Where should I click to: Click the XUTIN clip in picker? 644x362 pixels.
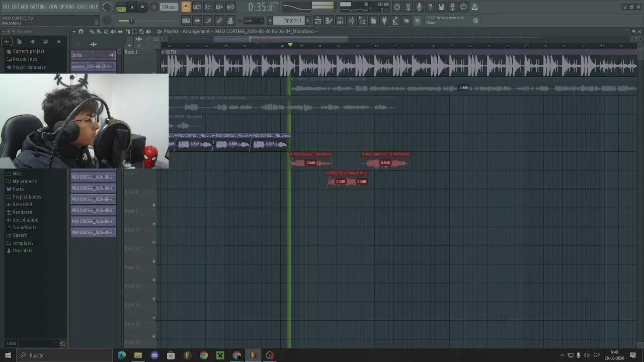[x=93, y=55]
